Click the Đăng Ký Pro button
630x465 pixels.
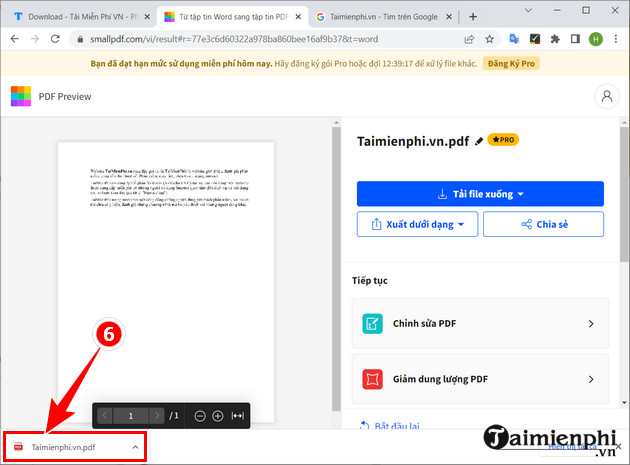[x=511, y=64]
